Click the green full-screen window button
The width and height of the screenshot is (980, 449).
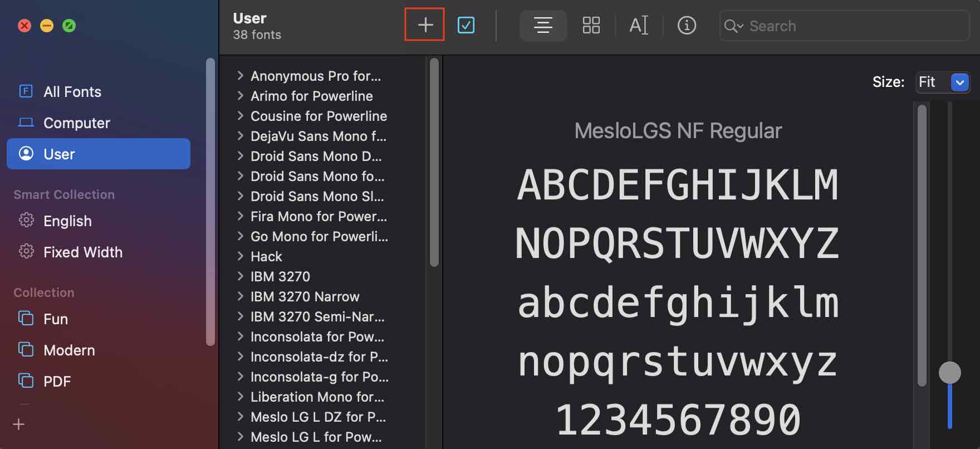(69, 26)
